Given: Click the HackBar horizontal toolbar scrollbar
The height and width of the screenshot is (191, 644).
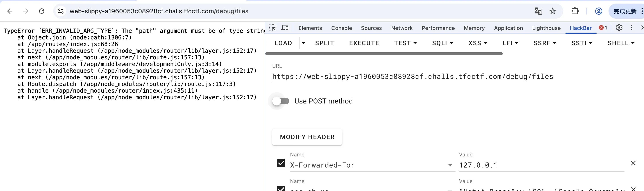Looking at the screenshot, I should [x=384, y=54].
